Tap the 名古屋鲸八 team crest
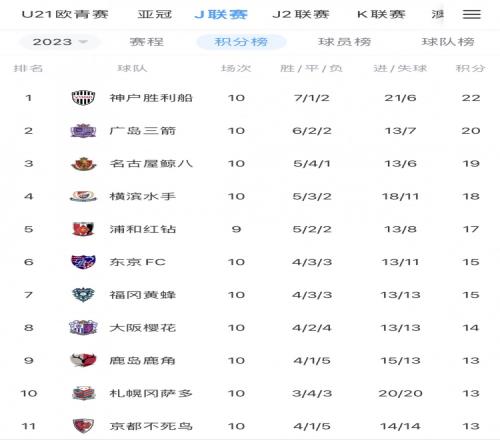The width and height of the screenshot is (500, 440). coord(84,164)
